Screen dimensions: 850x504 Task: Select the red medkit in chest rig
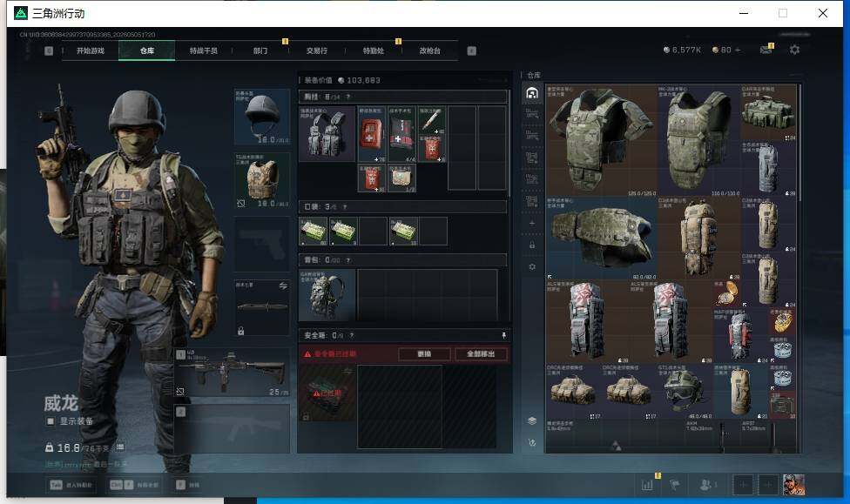[x=372, y=134]
